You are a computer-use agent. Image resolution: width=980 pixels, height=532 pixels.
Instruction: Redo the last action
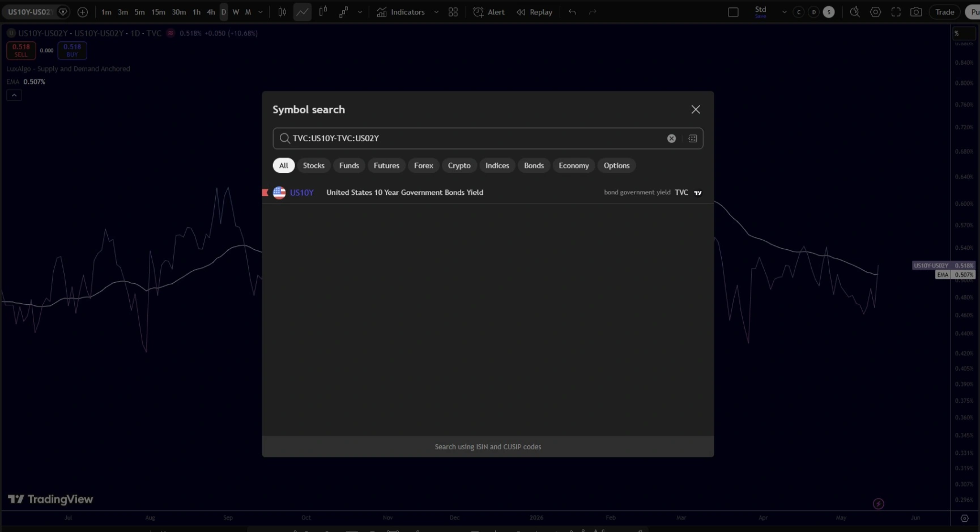point(593,12)
